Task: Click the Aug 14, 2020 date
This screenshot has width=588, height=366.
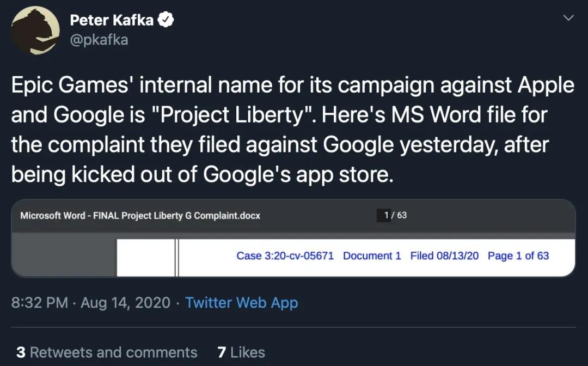Action: (125, 303)
